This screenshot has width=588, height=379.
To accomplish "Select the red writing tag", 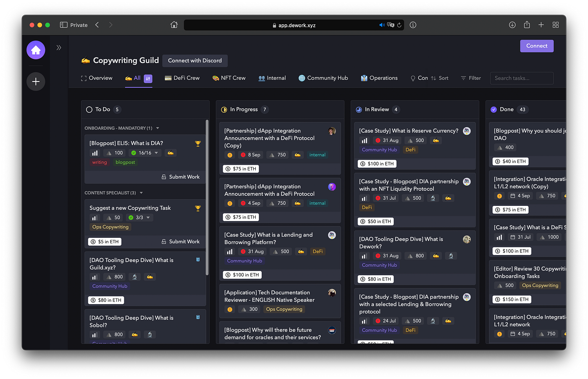I will point(100,162).
